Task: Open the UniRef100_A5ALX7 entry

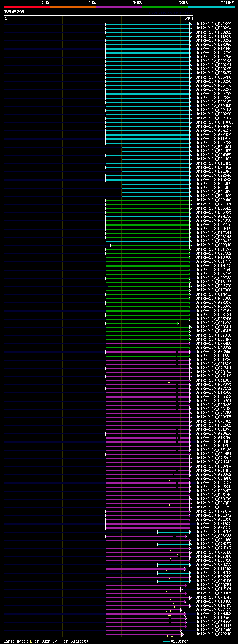Action: pyautogui.click(x=213, y=130)
